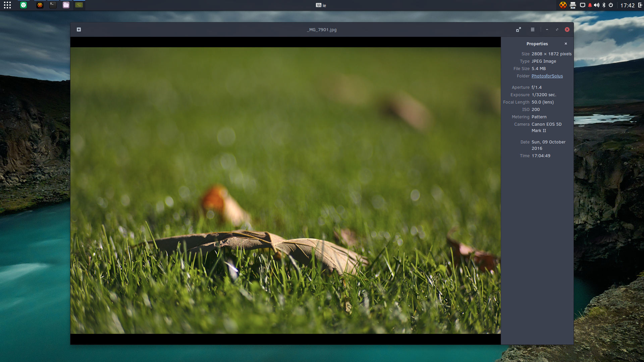This screenshot has height=362, width=644.
Task: Launch the green Chromium browser icon
Action: point(23,5)
